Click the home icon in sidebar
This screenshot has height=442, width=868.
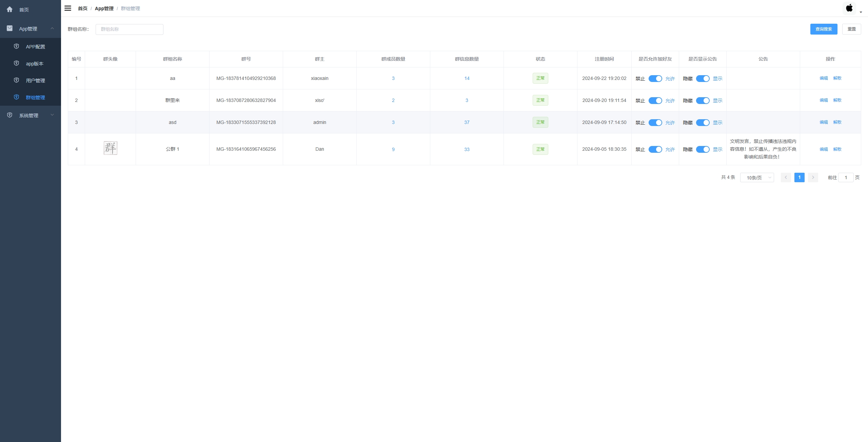pos(9,9)
